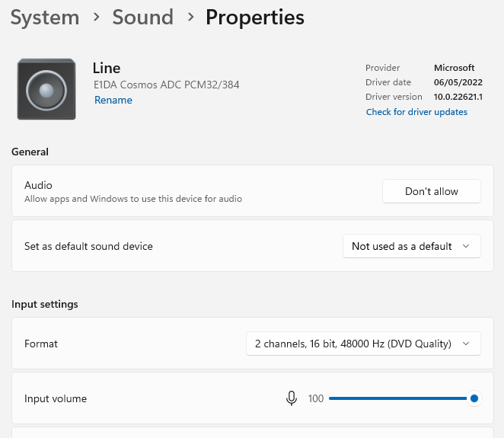Navigate to System in the breadcrumb

[45, 18]
